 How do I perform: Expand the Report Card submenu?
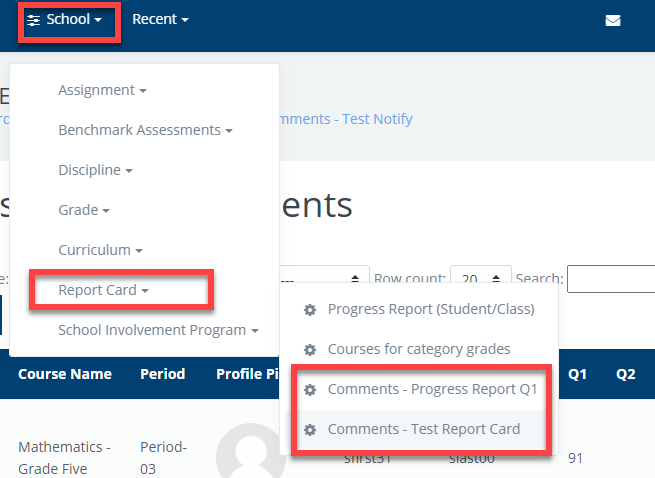pyautogui.click(x=103, y=290)
